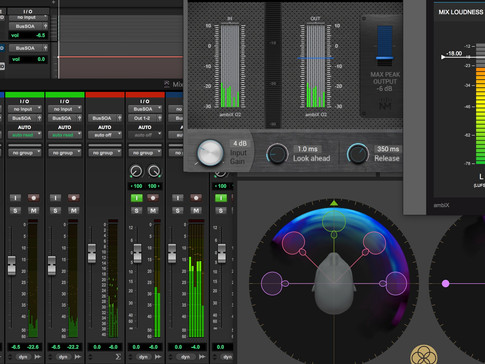The height and width of the screenshot is (364, 485).
Task: Click right pan knob on Out 1-2 strip
Action: point(154,171)
